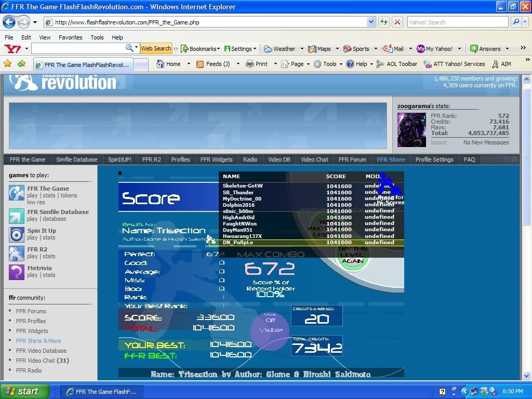Click the FFR Store nav link
This screenshot has height=399, width=532.
(391, 159)
